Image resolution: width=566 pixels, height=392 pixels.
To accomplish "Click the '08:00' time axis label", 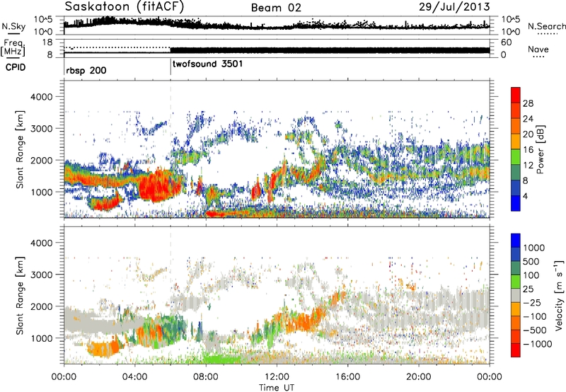I will [x=206, y=377].
